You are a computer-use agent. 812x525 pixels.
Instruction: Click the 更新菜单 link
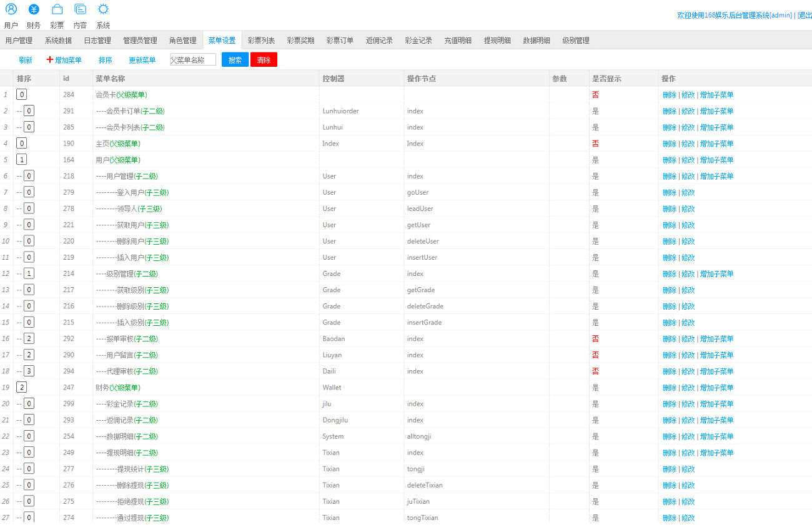(x=142, y=60)
